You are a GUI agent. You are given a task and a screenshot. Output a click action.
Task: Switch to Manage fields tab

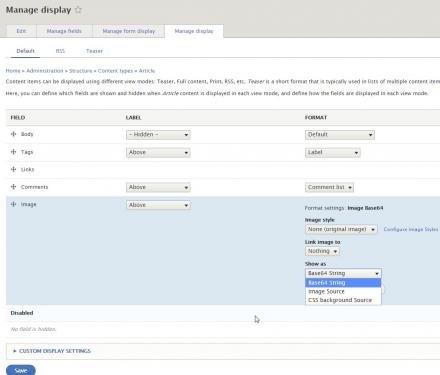coord(64,31)
